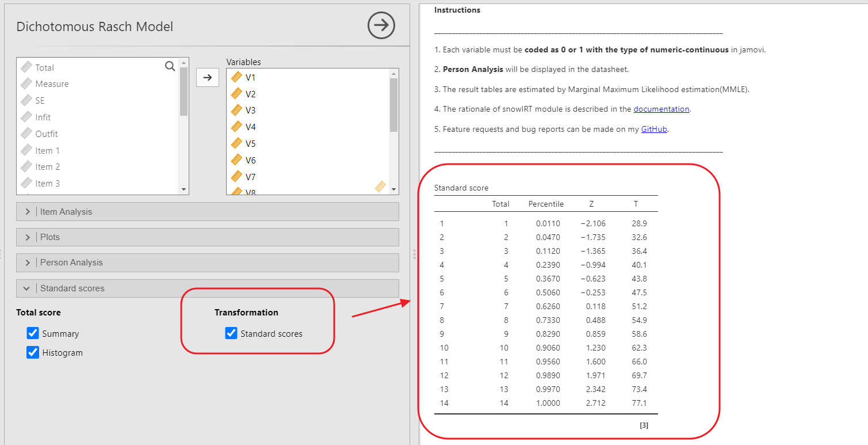
Task: Click the source list scrollbar thumb
Action: [184, 92]
